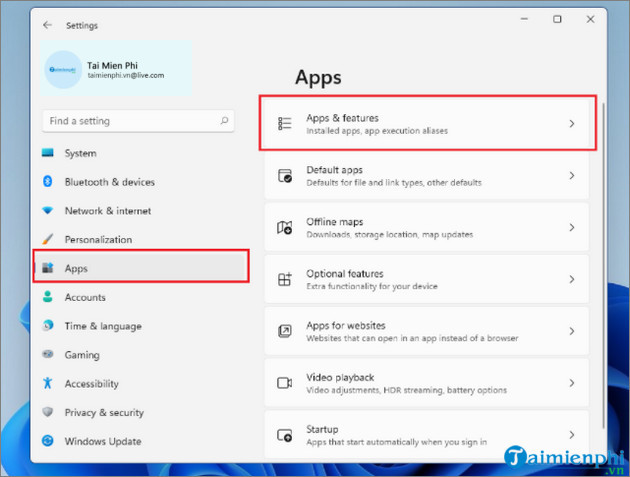Open Video playback page
Screen dimensions: 630x477
point(427,383)
